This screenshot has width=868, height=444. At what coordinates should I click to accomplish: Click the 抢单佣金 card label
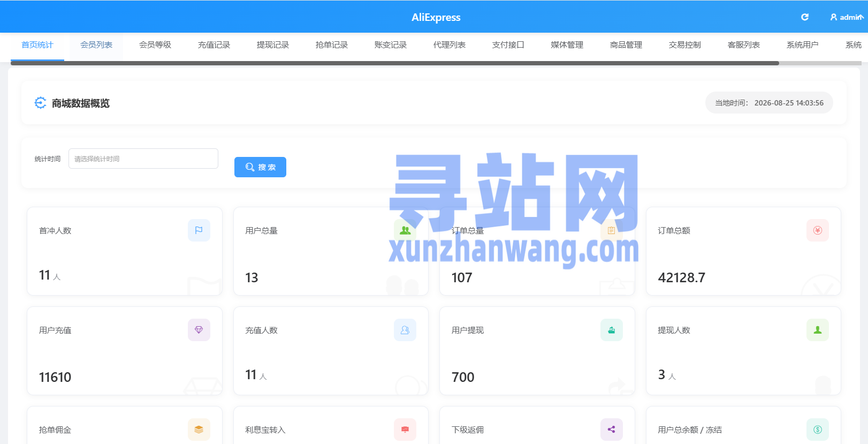click(55, 430)
